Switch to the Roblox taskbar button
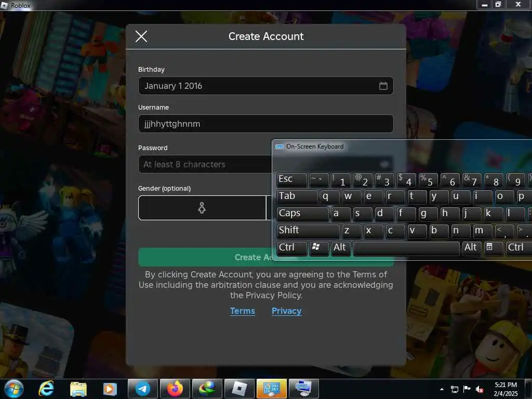 (x=239, y=389)
